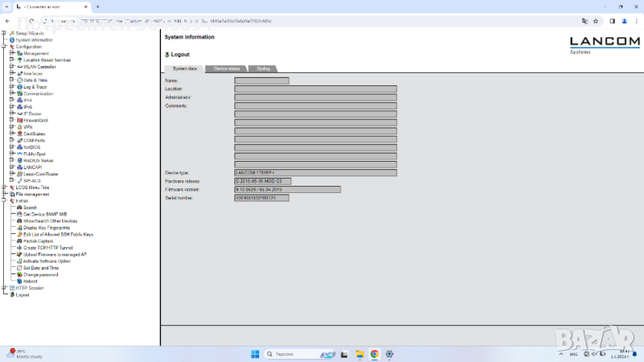This screenshot has width=644, height=362.
Task: Expand the Public-Spot node
Action: [x=11, y=154]
